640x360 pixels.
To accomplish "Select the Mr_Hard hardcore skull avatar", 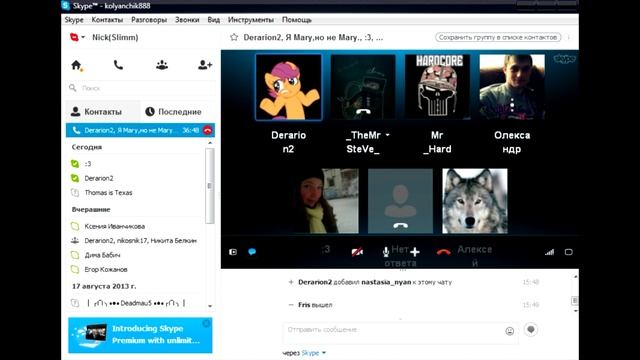I will (x=438, y=87).
